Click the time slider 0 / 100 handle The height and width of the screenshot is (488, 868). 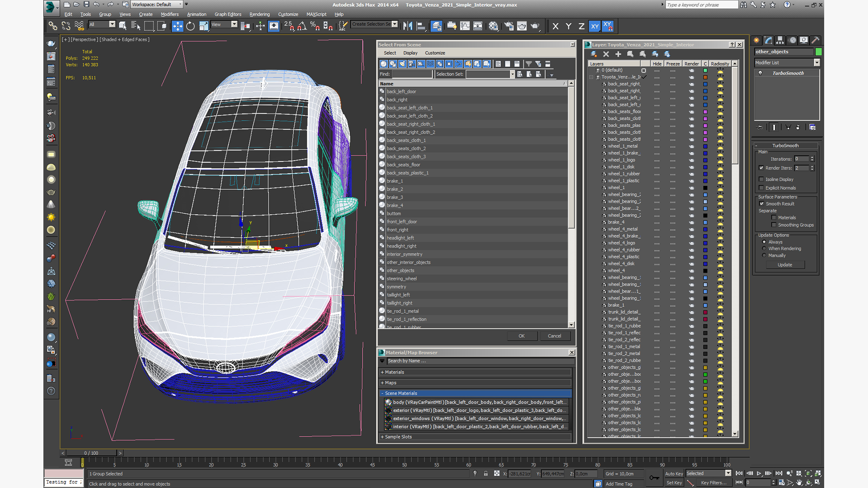point(91,453)
